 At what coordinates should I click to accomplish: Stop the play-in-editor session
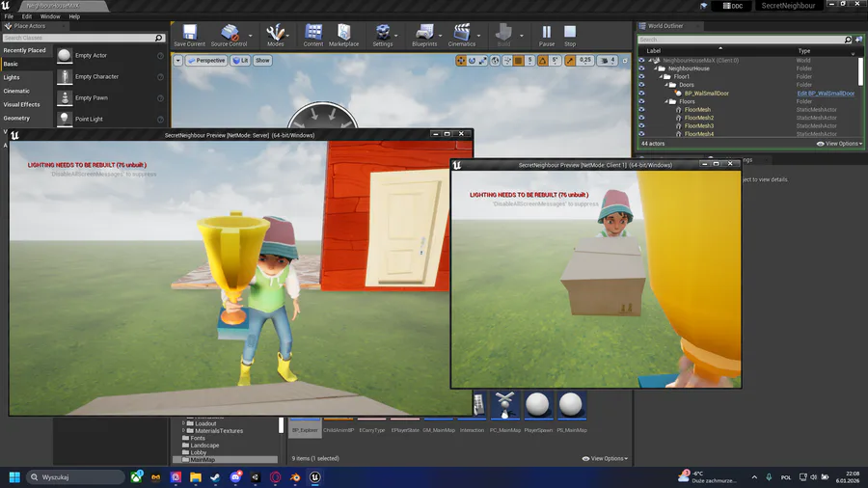(570, 36)
